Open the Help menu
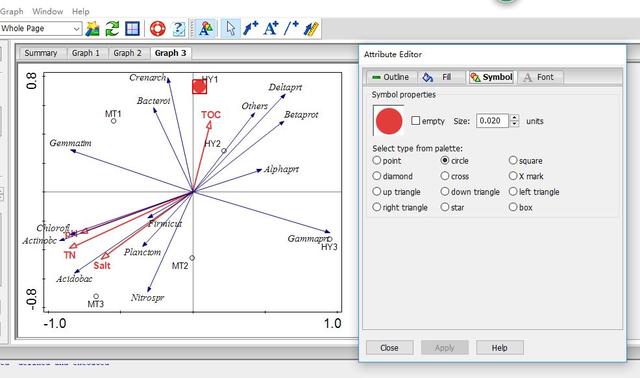The image size is (640, 378). pyautogui.click(x=80, y=11)
